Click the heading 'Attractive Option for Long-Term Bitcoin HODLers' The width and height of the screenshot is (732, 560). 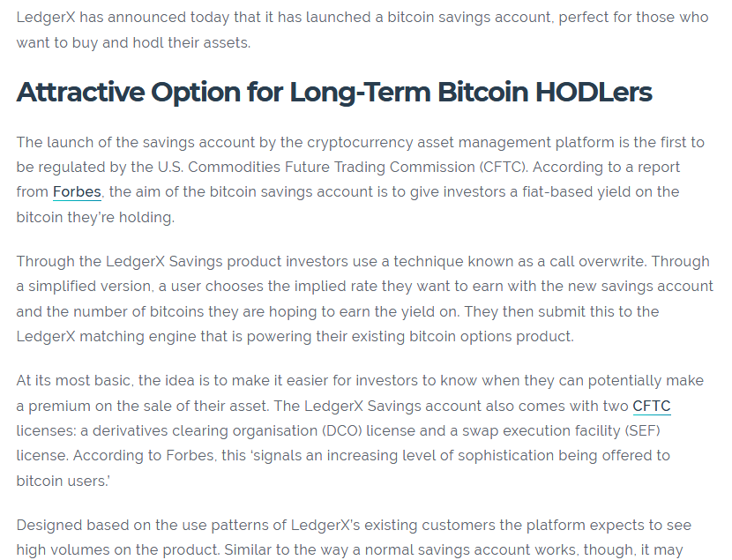[x=334, y=92]
